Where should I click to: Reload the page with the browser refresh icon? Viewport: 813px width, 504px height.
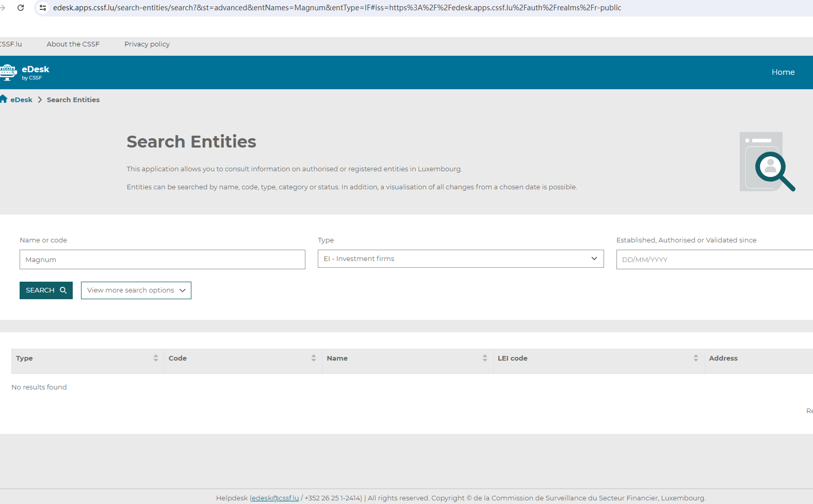[x=21, y=8]
